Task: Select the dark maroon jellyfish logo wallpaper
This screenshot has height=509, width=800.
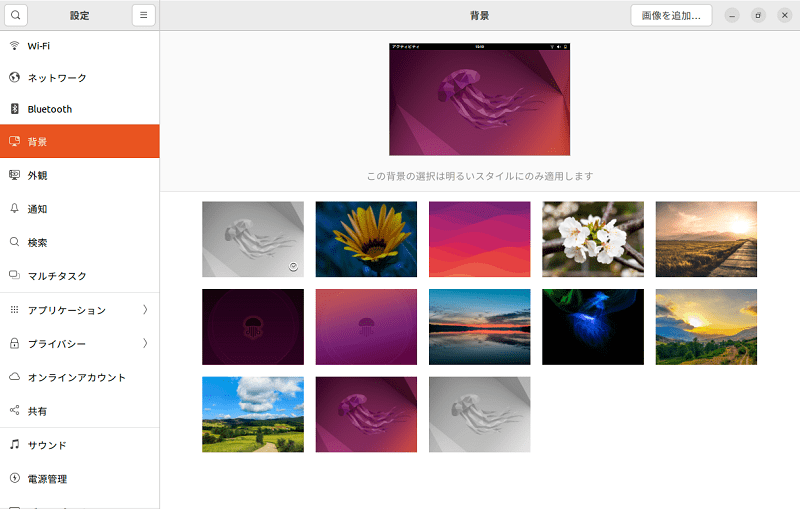Action: (253, 327)
